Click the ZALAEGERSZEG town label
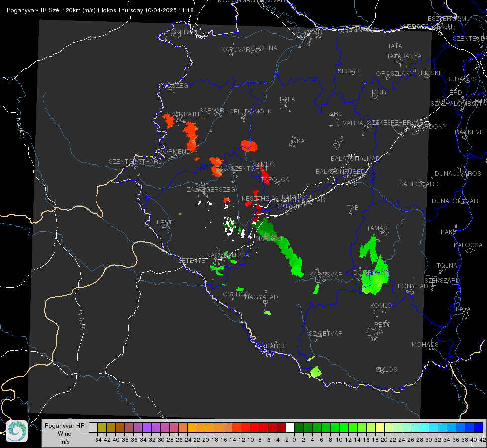This screenshot has height=448, width=487. coord(211,189)
